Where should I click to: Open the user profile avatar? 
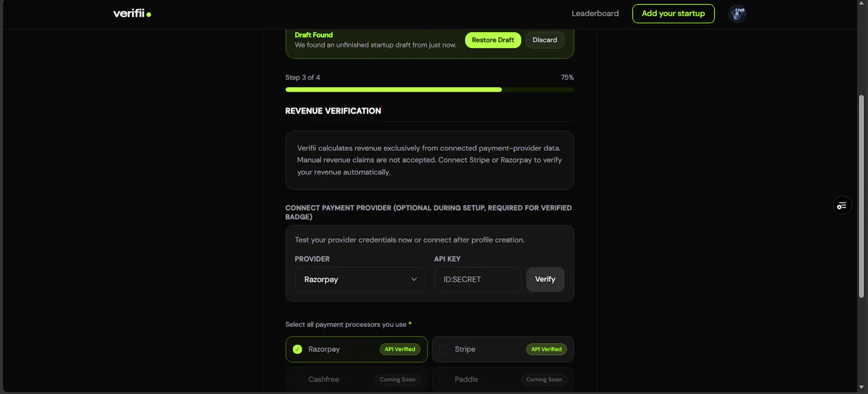coord(737,14)
